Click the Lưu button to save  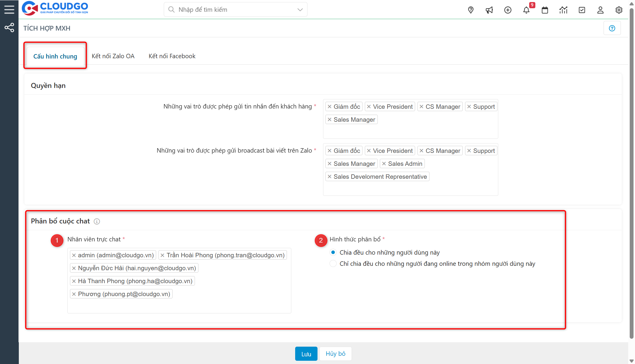(x=306, y=354)
